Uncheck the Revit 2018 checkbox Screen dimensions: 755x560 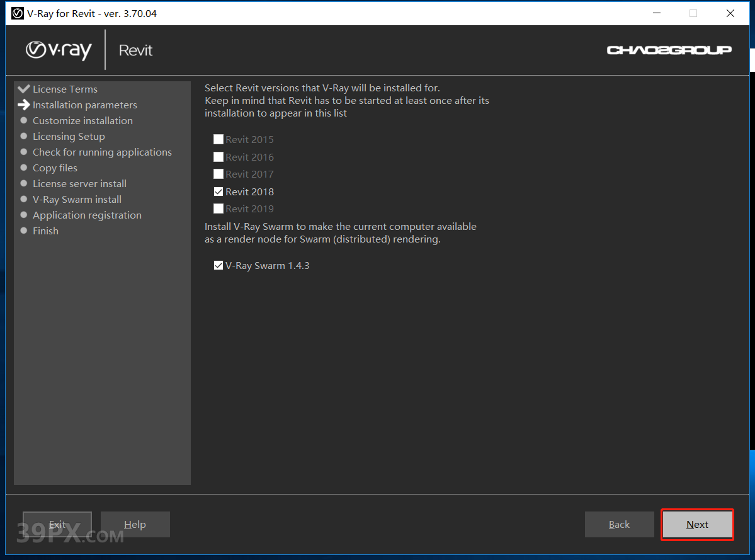pos(218,191)
